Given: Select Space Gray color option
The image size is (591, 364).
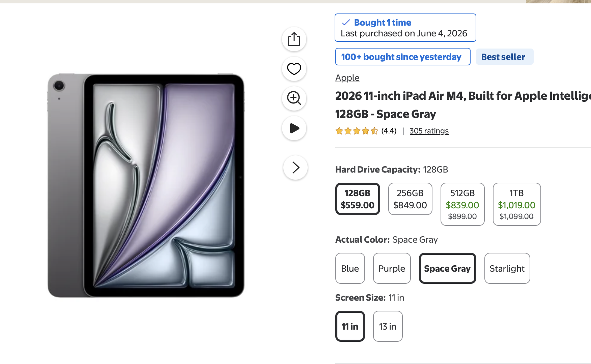Looking at the screenshot, I should [448, 268].
